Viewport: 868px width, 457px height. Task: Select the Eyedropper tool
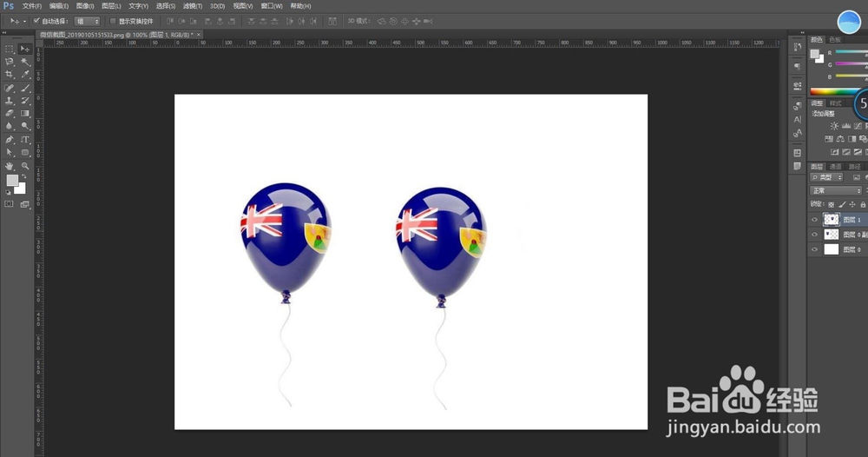25,74
